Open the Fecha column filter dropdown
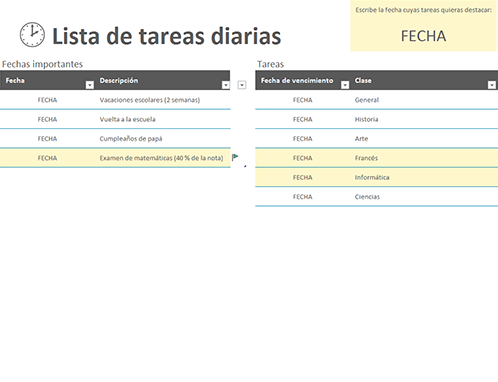Image resolution: width=498 pixels, height=382 pixels. (x=89, y=85)
